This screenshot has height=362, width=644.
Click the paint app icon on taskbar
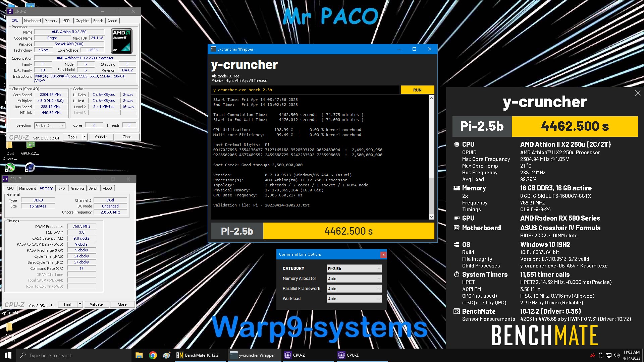[166, 355]
